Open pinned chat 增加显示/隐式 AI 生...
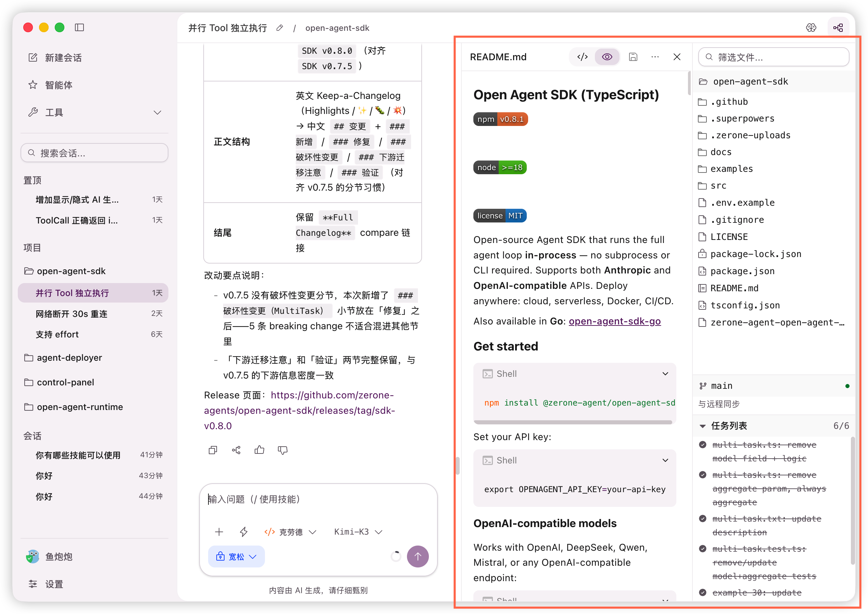The image size is (868, 614). coord(93,200)
